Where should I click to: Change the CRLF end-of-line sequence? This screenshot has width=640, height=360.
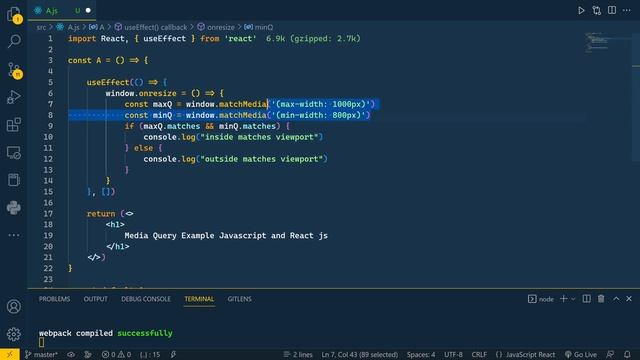479,354
